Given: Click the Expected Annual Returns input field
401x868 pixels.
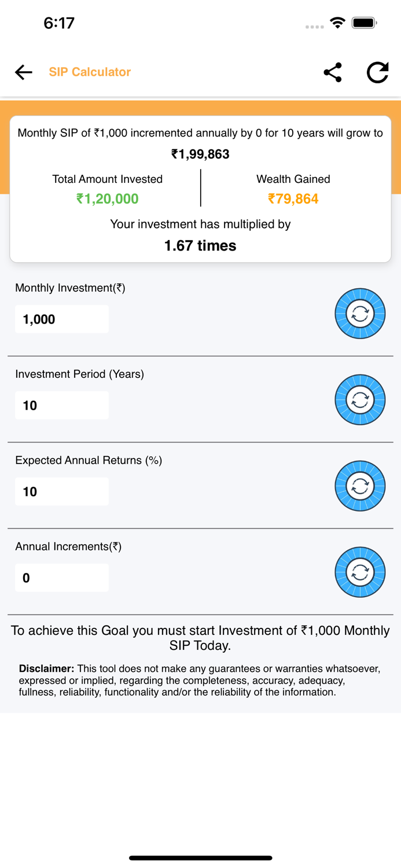Looking at the screenshot, I should coord(62,491).
